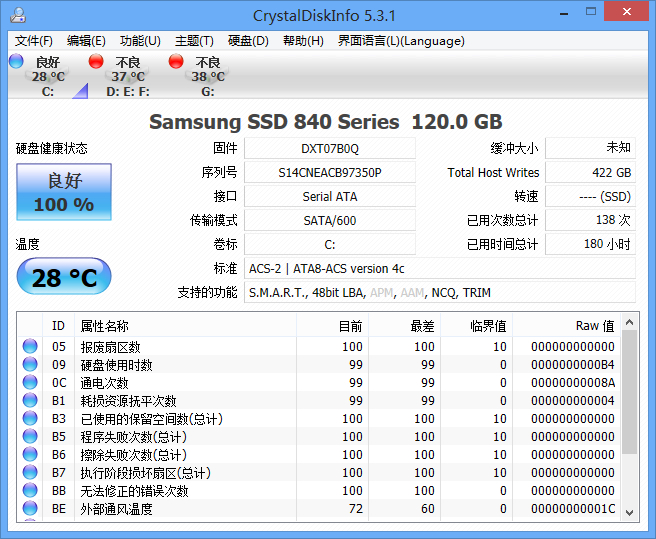
Task: Click the scroll down arrow of attribute list
Action: (x=629, y=512)
